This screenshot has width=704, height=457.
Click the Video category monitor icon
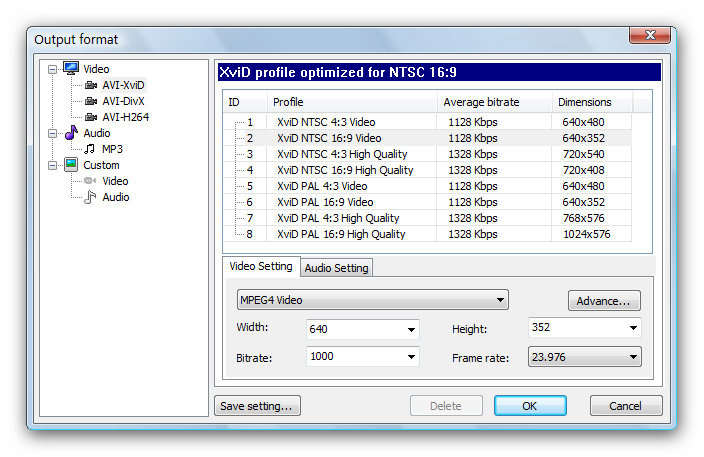[x=70, y=68]
